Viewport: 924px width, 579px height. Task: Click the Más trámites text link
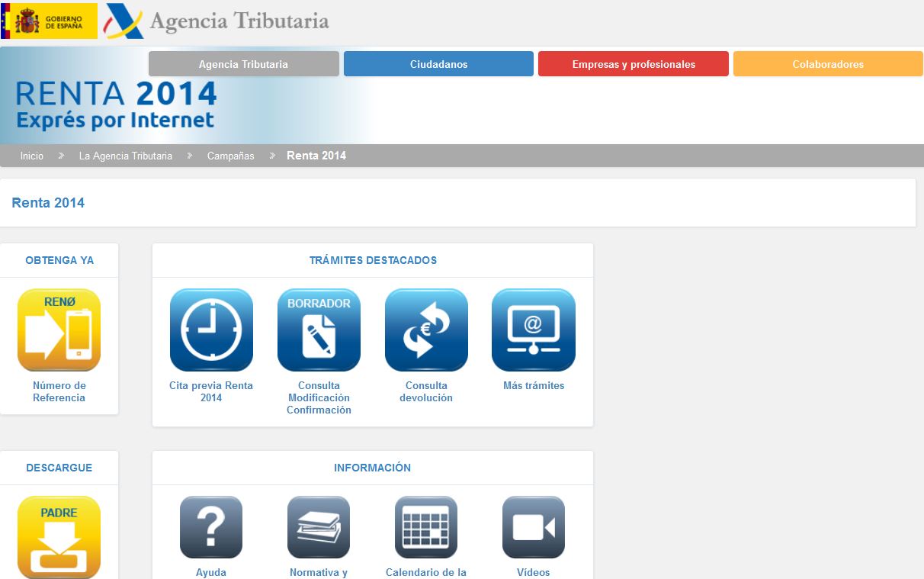[x=534, y=385]
